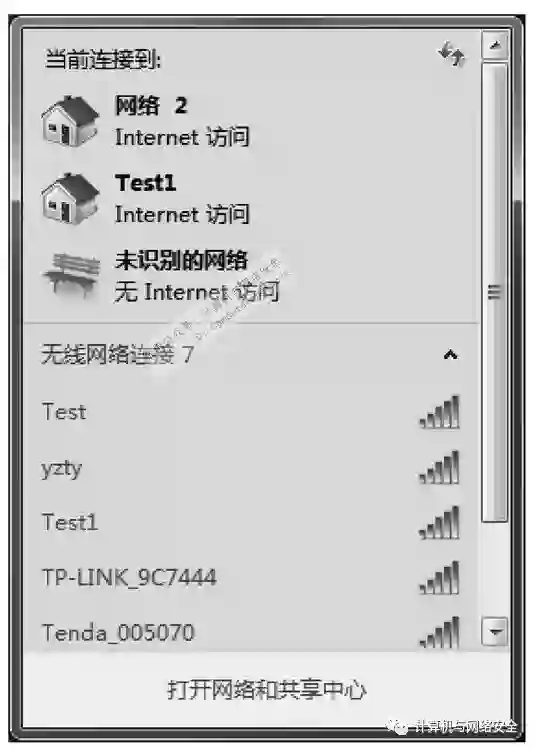The width and height of the screenshot is (535, 751).
Task: Click signal strength icon next to TP-LINK_9C7444
Action: 439,578
